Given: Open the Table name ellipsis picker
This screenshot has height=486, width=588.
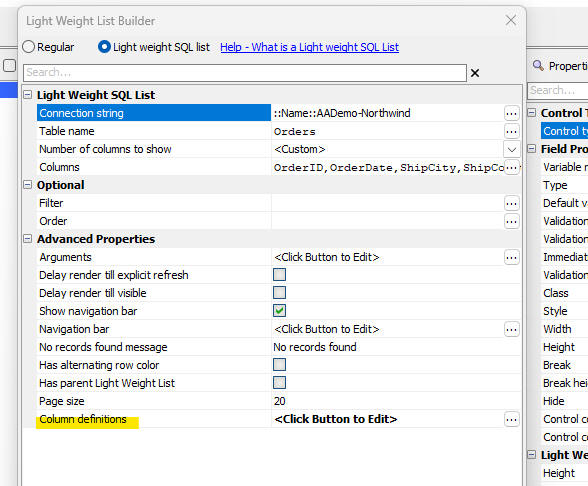Looking at the screenshot, I should pos(512,131).
